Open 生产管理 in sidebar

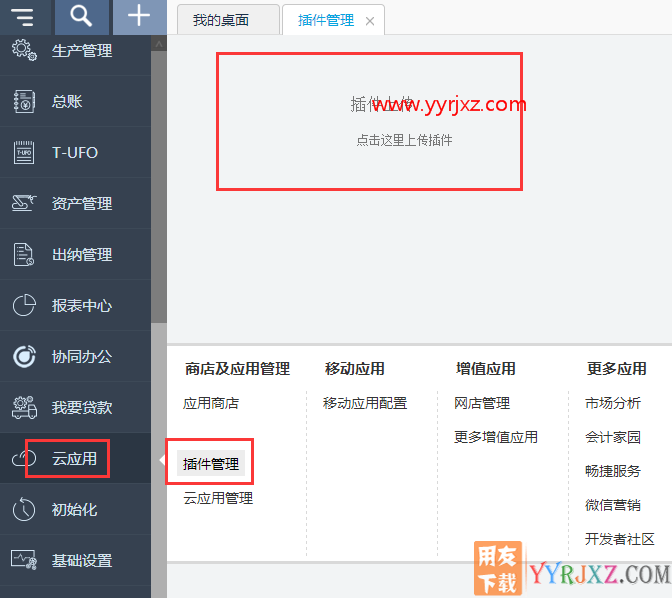(x=82, y=51)
